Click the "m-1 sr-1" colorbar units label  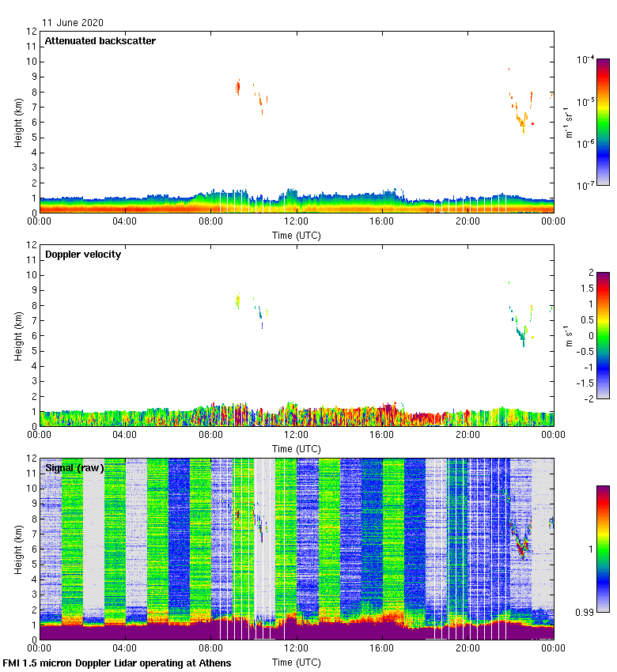[x=569, y=122]
